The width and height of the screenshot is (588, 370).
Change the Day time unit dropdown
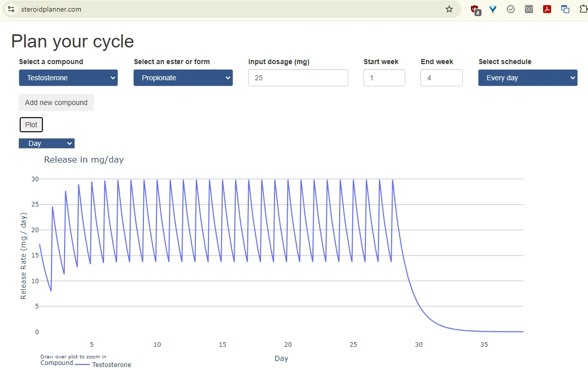click(46, 143)
